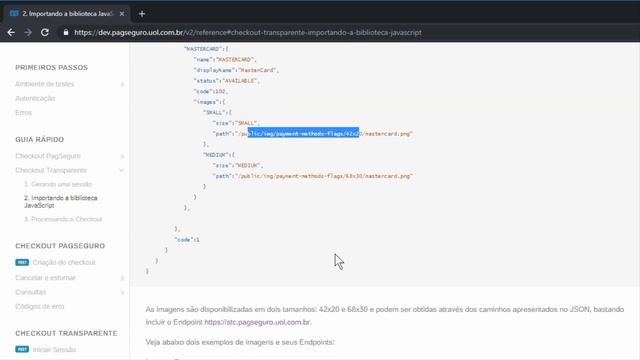Expand Ambiente de testes chevron
The width and height of the screenshot is (640, 360).
[x=122, y=84]
